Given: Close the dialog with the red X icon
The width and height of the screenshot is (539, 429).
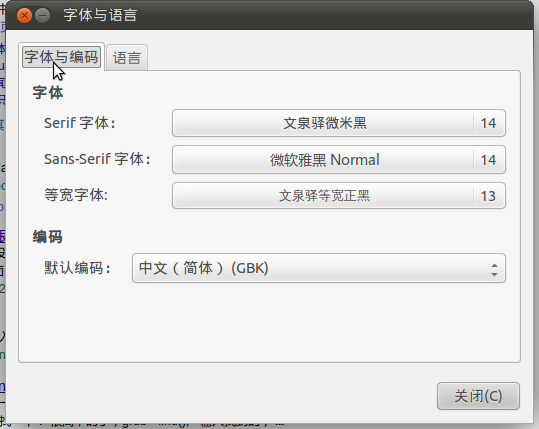Looking at the screenshot, I should 24,15.
